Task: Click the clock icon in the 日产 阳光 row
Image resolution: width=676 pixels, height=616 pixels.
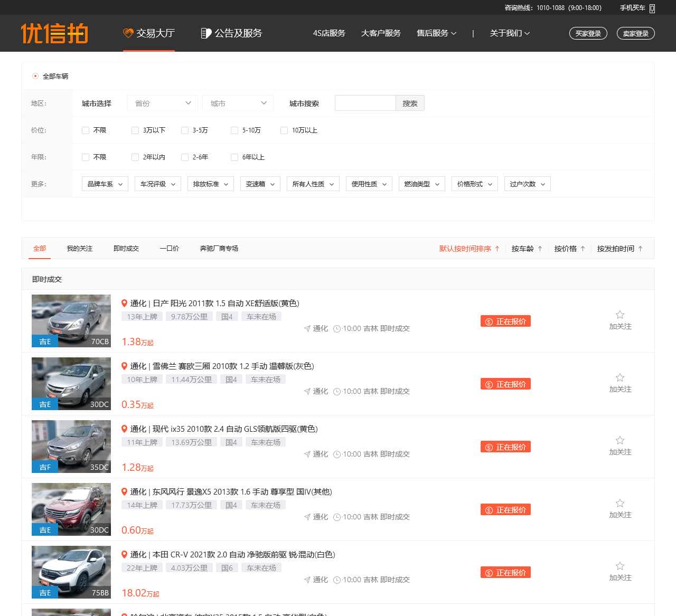Action: 337,328
